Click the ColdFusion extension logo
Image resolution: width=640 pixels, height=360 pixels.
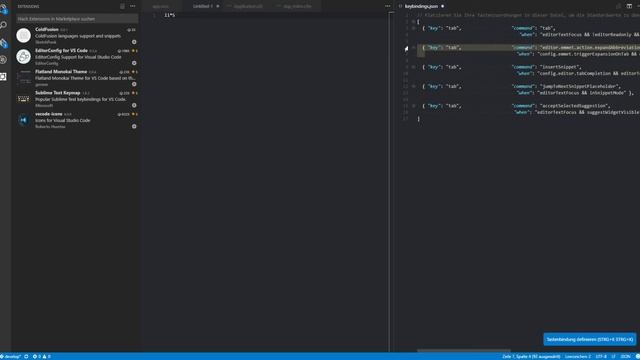click(x=24, y=36)
